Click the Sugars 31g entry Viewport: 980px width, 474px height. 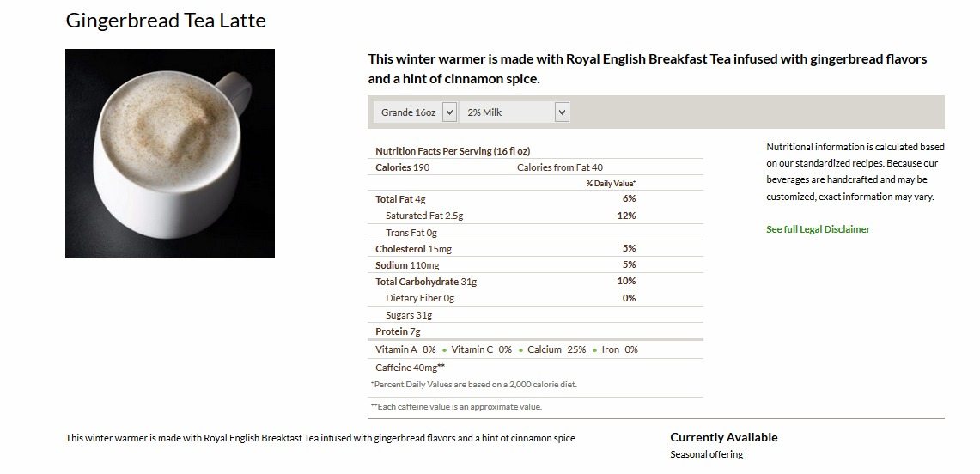(409, 315)
